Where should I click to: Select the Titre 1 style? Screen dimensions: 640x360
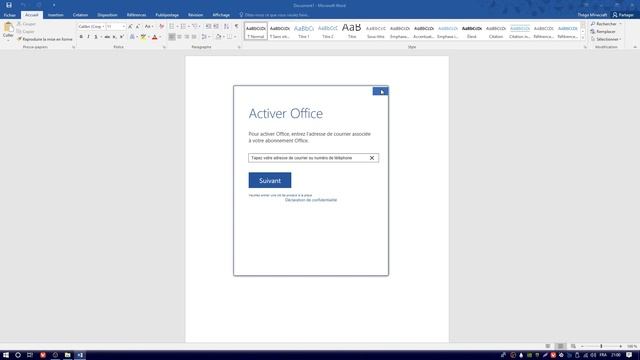(304, 31)
